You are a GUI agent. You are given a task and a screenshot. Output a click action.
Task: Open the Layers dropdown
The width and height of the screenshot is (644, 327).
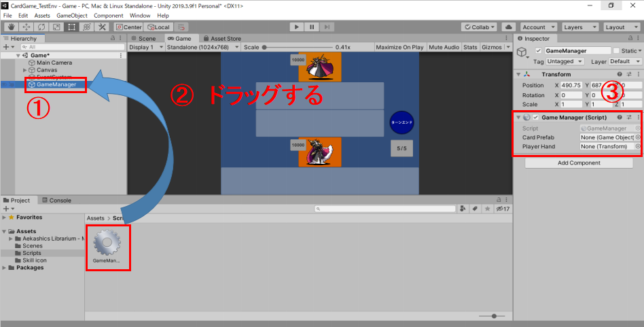pyautogui.click(x=580, y=27)
